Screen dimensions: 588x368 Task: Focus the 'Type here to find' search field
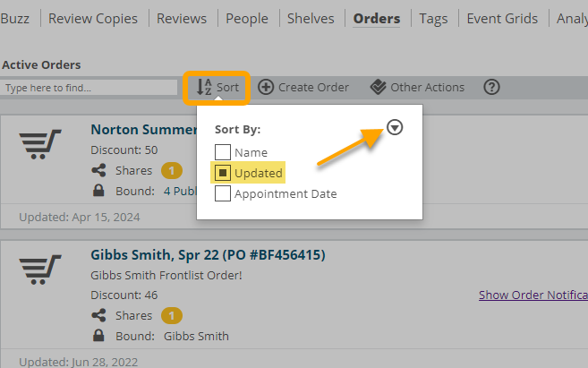(x=89, y=88)
